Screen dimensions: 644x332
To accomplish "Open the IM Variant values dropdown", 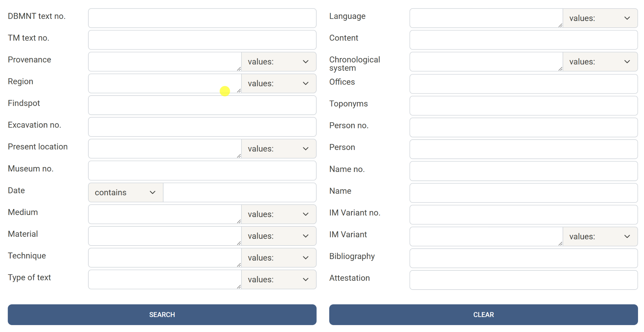I will coord(600,237).
